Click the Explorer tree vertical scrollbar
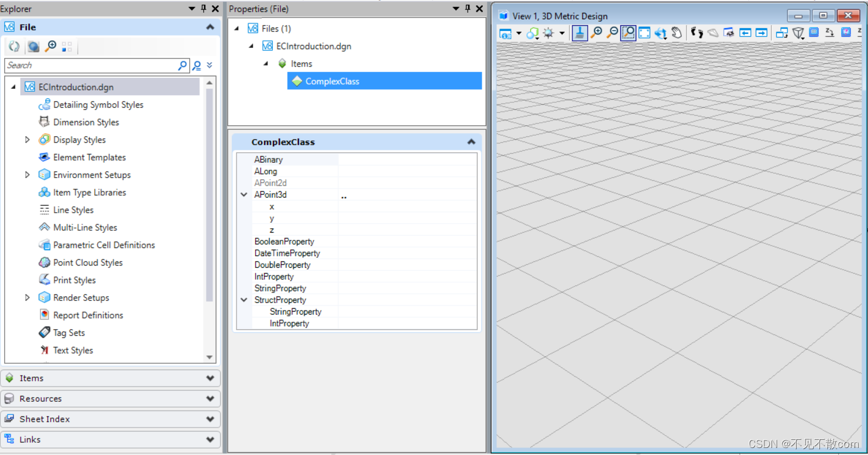The height and width of the screenshot is (455, 868). [x=210, y=195]
